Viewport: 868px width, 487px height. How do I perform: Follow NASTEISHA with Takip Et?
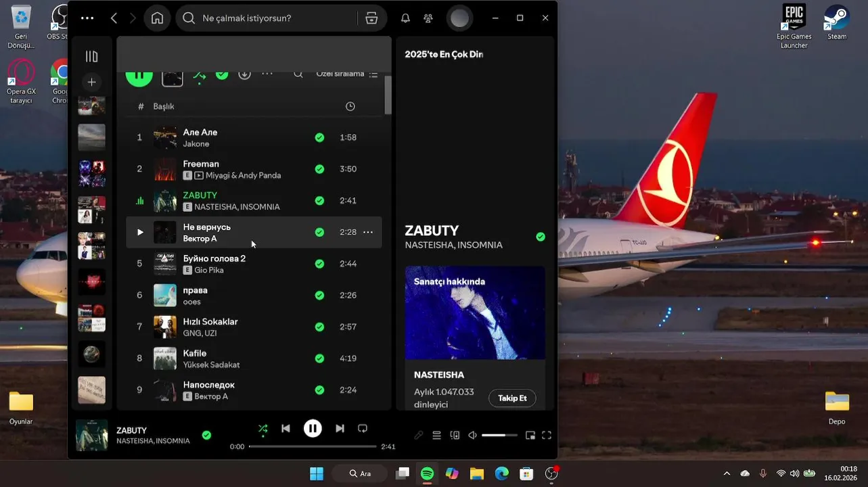tap(512, 398)
